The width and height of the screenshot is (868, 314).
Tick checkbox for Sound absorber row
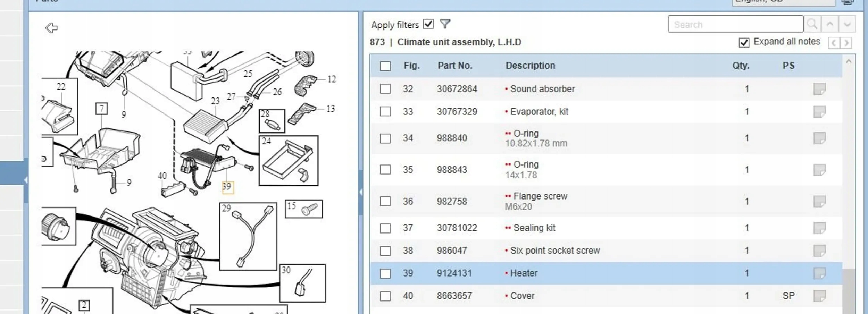click(385, 89)
